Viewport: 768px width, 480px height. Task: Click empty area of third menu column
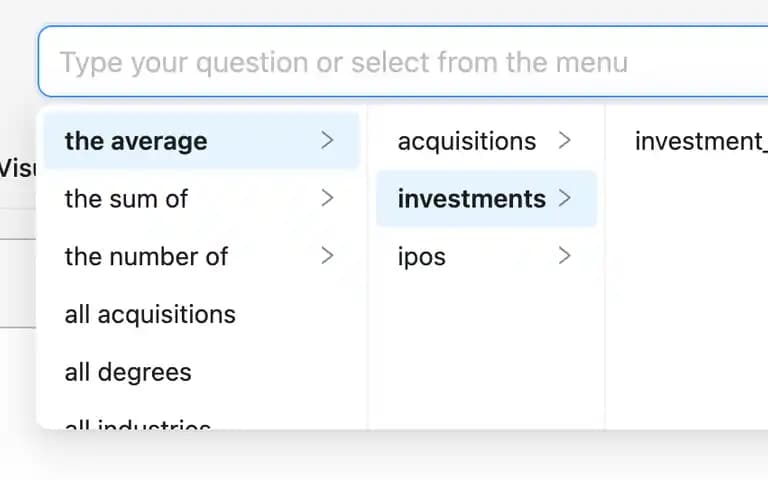[687, 304]
